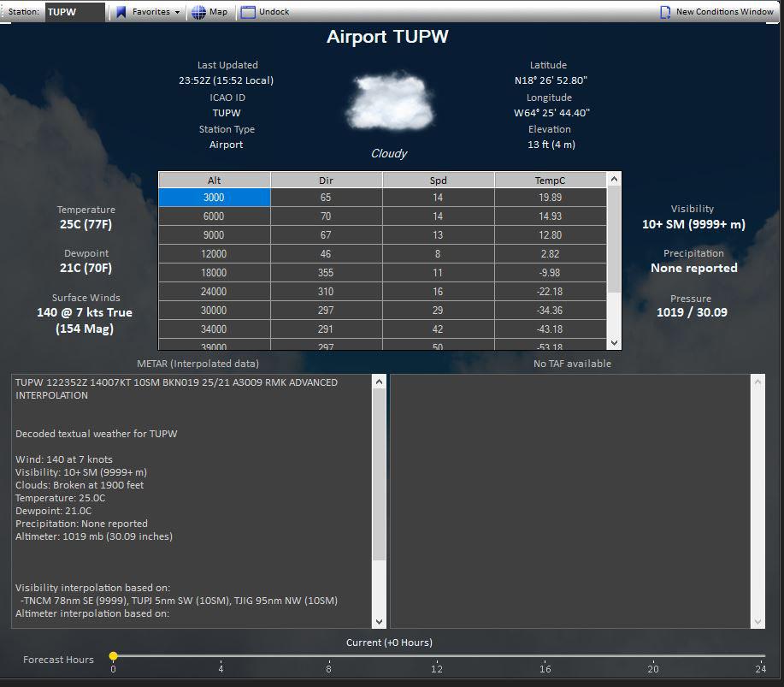Select the 9000 altitude row
Viewport: 784px width, 687px height.
click(x=382, y=235)
